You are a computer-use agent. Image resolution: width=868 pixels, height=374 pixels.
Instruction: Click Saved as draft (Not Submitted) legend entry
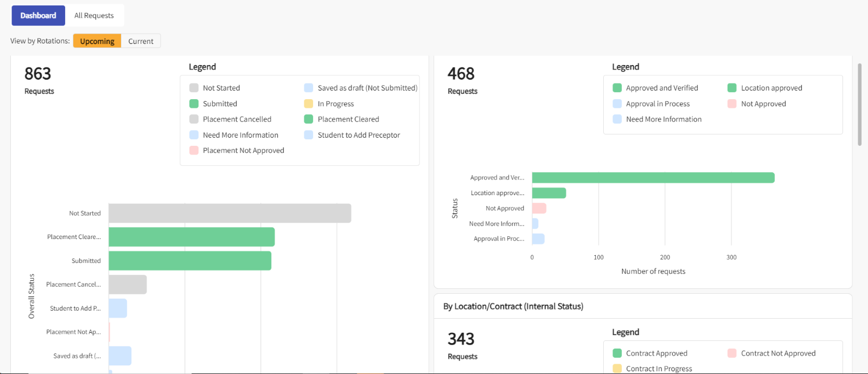click(x=367, y=88)
